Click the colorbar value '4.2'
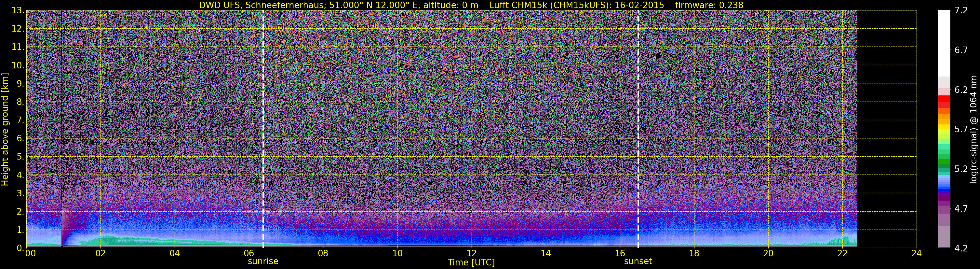Screen dimensions: 980x269 (x=961, y=248)
